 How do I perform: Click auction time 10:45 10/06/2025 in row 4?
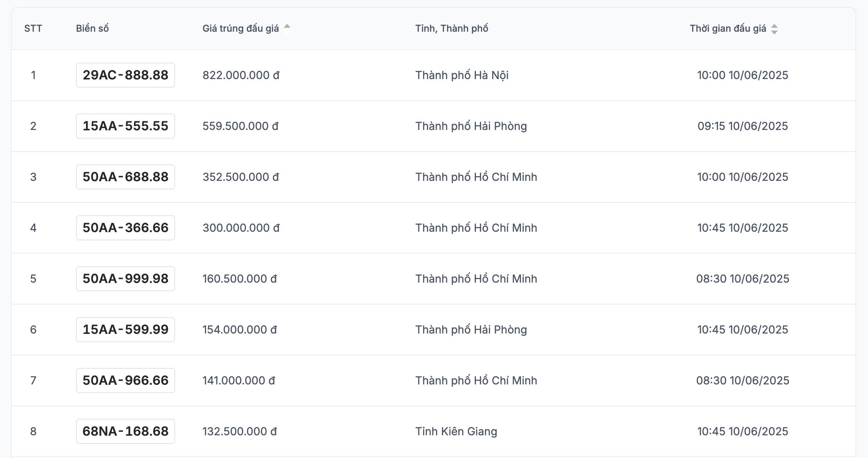(x=743, y=228)
